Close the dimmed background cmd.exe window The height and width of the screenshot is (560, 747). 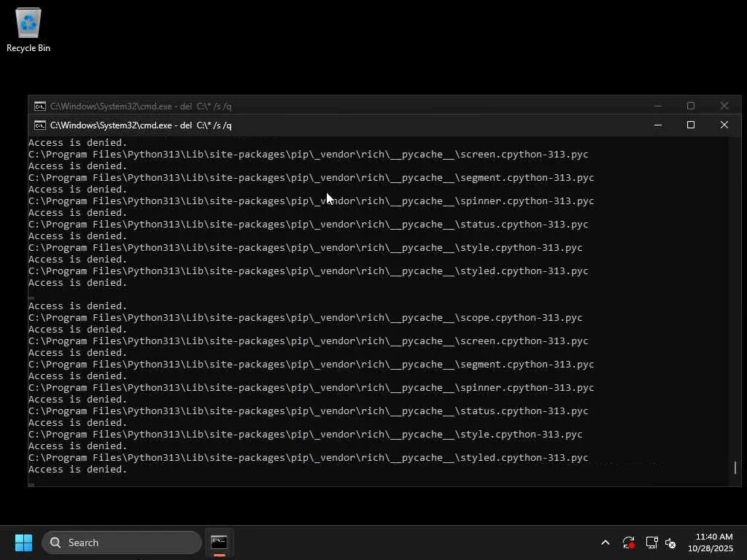click(x=724, y=106)
